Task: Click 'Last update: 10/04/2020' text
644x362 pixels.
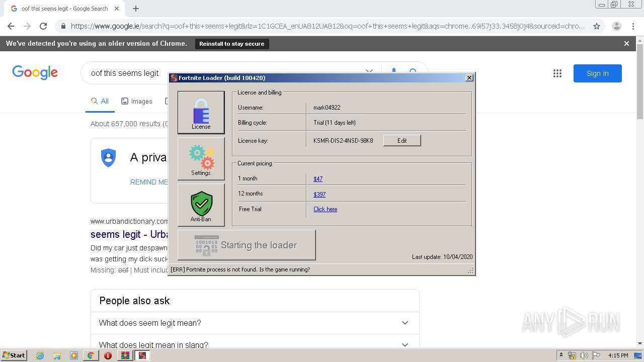Action: coord(442,257)
